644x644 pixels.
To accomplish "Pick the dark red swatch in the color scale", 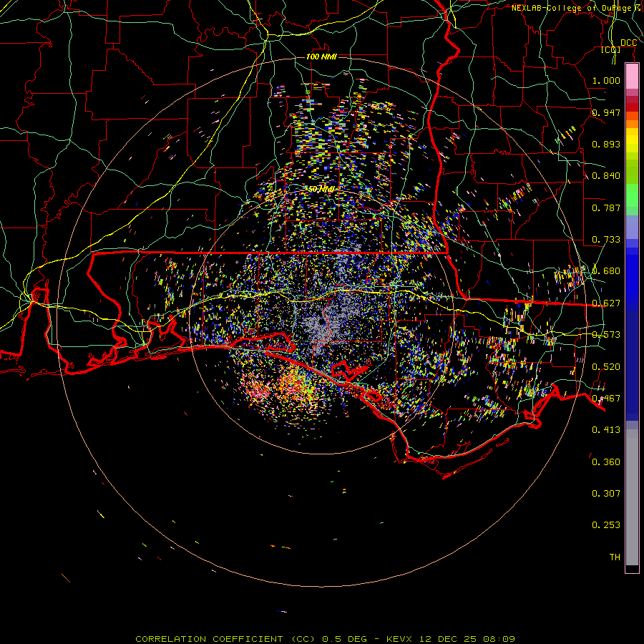I will pos(632,107).
